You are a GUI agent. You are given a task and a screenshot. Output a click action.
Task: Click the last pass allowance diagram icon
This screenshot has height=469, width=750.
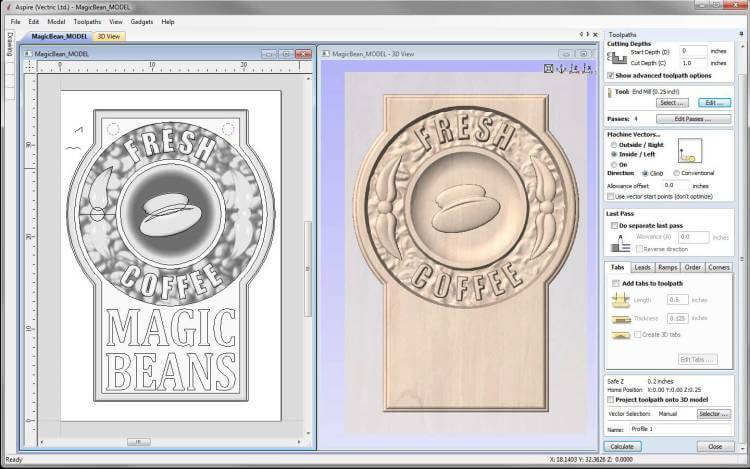pyautogui.click(x=620, y=243)
